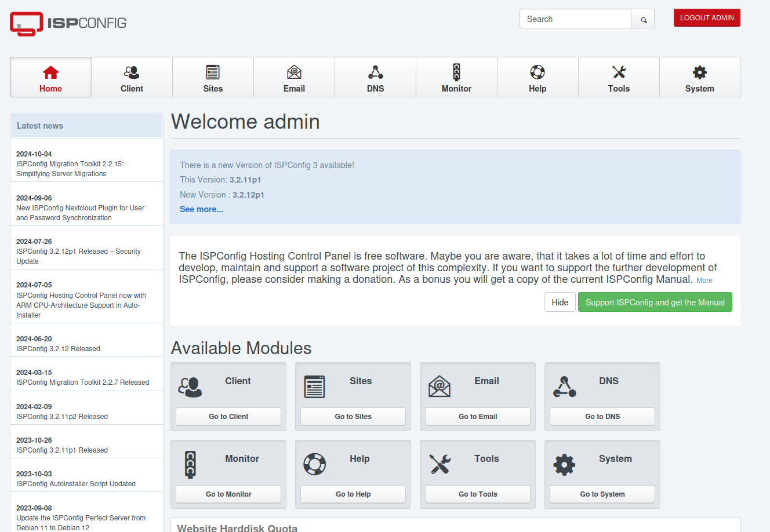The width and height of the screenshot is (770, 532).
Task: Open news: ISPConfig 3.2.12 Released
Action: tap(58, 349)
